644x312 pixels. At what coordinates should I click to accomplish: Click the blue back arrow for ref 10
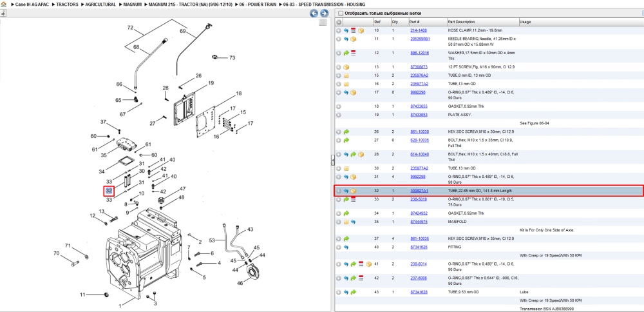point(346,30)
